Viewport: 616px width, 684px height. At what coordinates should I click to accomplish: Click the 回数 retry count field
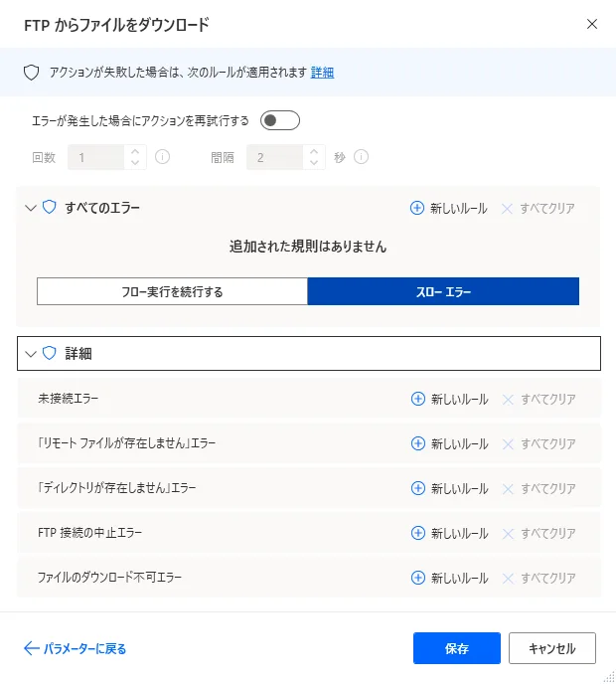96,157
